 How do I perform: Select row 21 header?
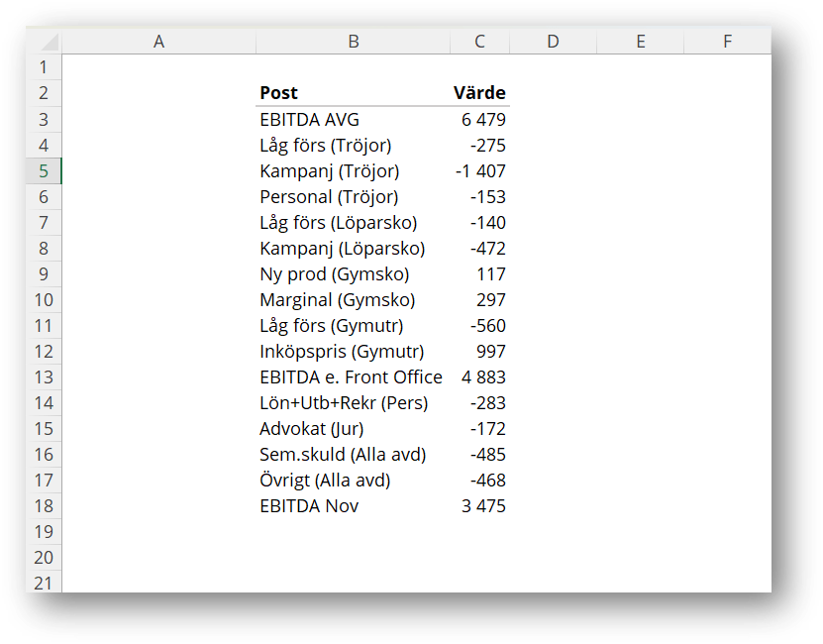coord(44,583)
